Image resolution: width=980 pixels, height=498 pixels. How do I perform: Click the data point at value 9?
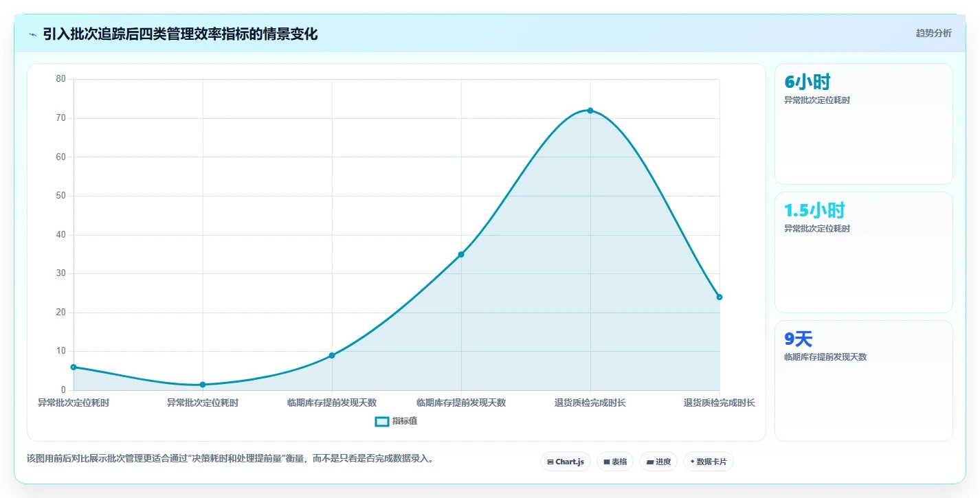tap(332, 355)
